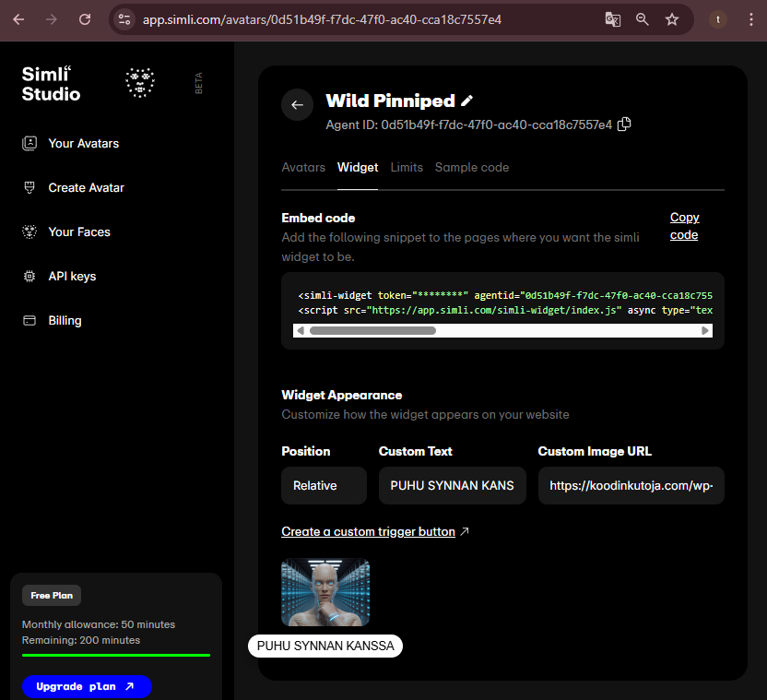The height and width of the screenshot is (700, 767).
Task: Click the dotted face logo icon
Action: click(x=140, y=82)
